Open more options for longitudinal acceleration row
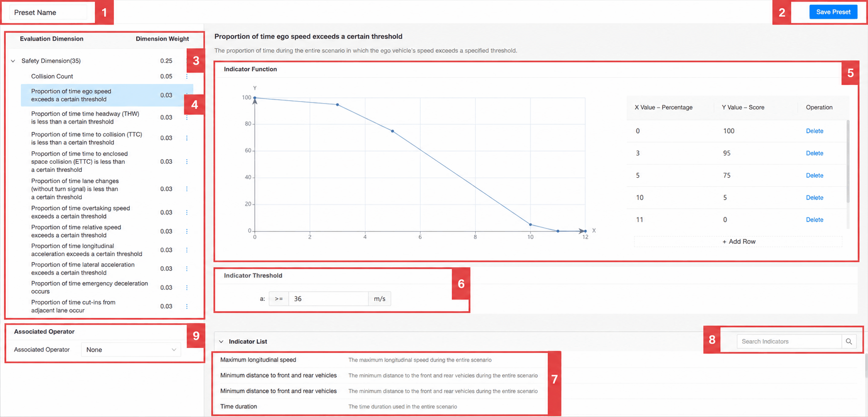Viewport: 868px width, 417px height. coord(187,250)
